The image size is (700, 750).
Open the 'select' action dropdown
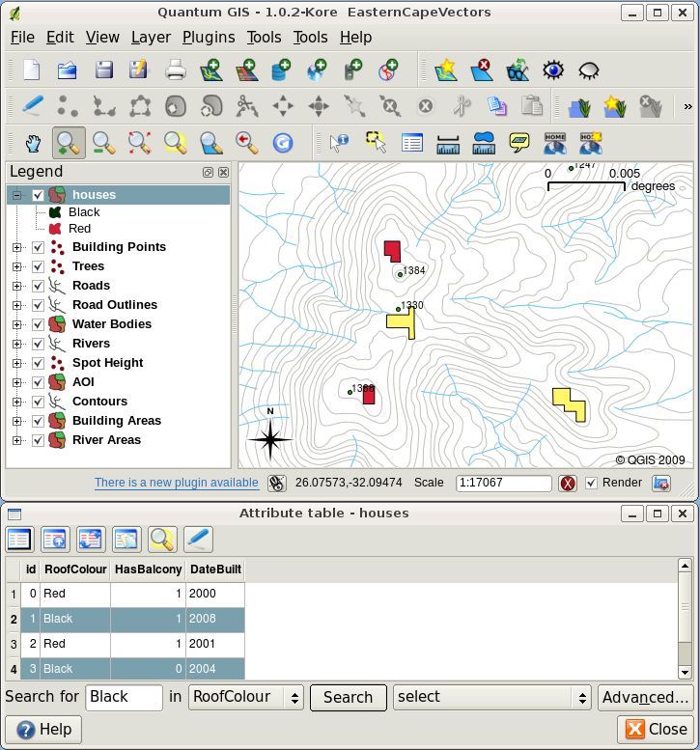click(492, 697)
